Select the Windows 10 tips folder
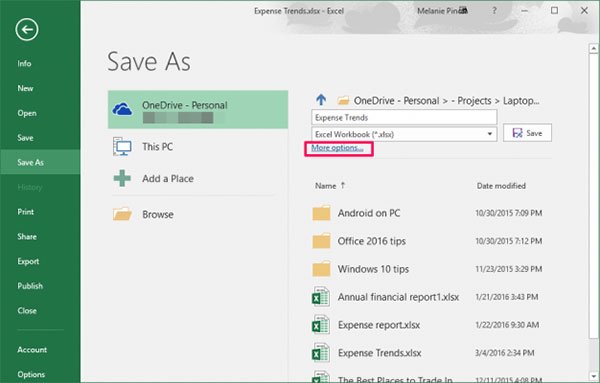 click(373, 269)
